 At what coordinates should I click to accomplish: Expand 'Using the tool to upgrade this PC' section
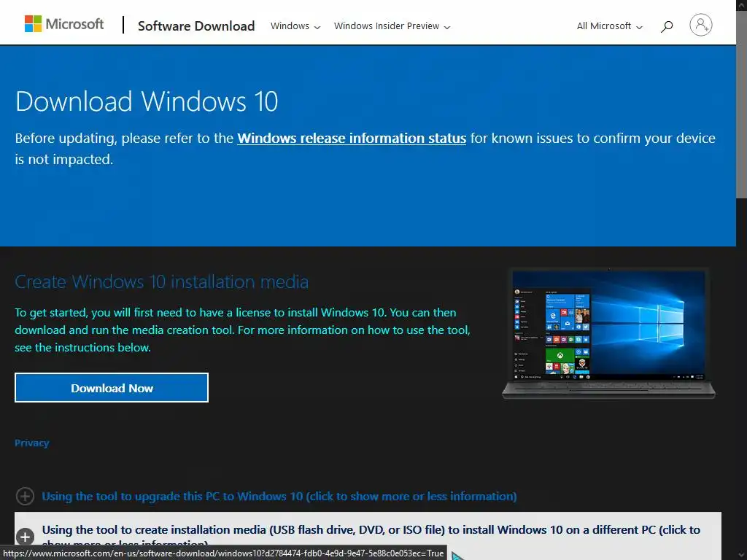point(279,496)
